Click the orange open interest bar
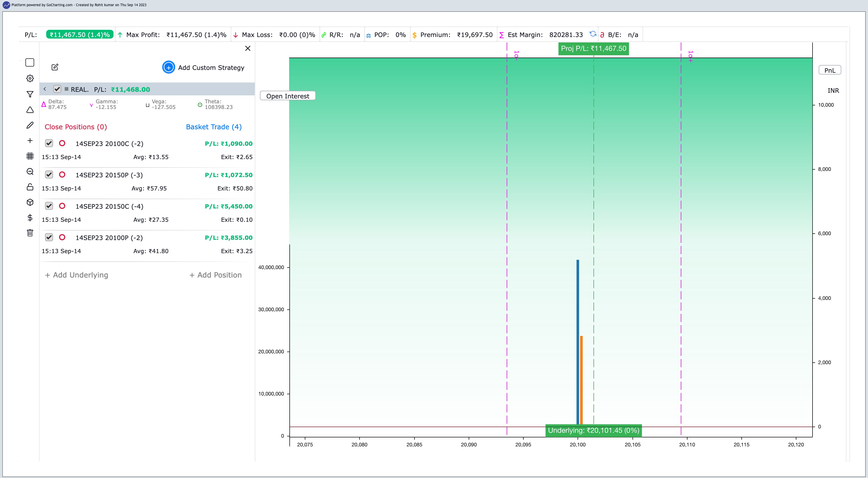This screenshot has width=868, height=478. pos(581,380)
